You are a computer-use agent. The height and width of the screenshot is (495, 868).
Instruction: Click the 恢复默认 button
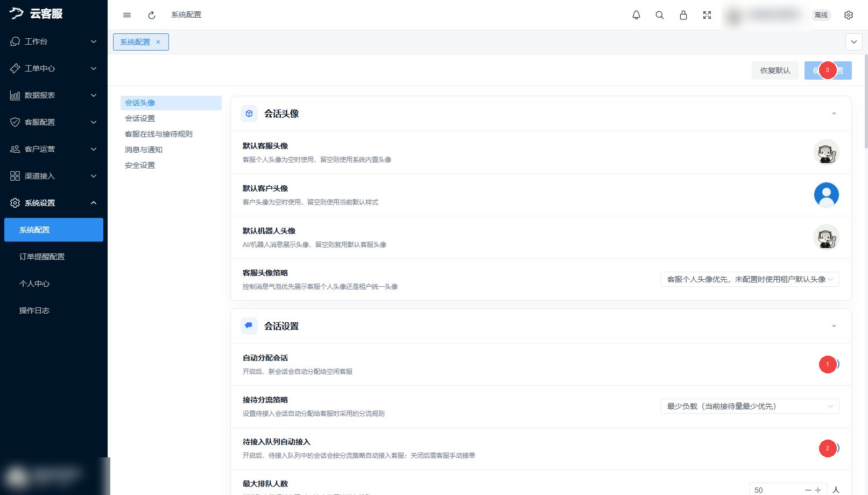click(775, 70)
